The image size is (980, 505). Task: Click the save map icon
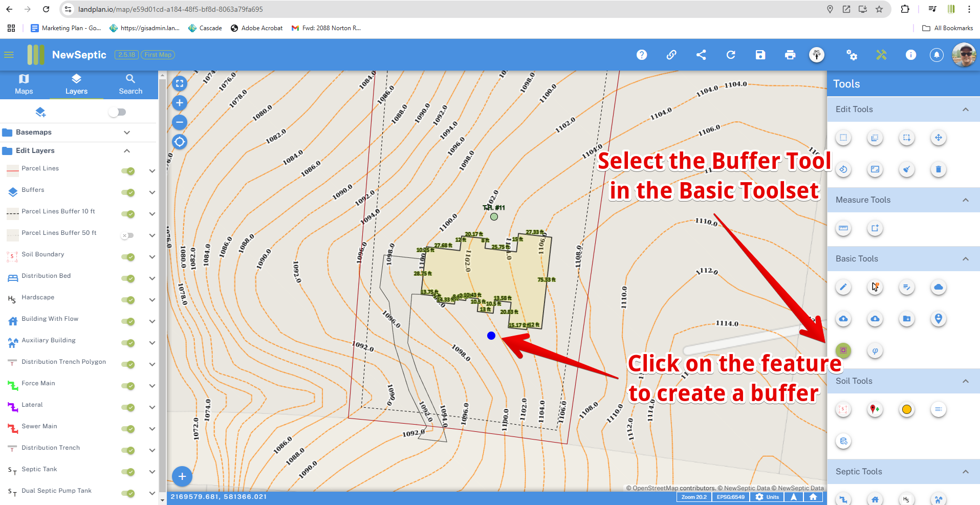coord(760,55)
